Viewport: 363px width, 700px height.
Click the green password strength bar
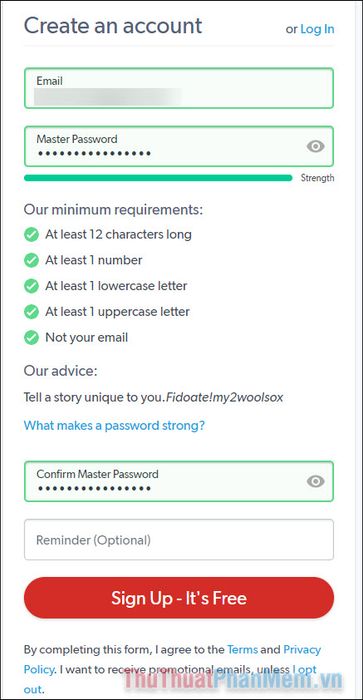coord(158,178)
